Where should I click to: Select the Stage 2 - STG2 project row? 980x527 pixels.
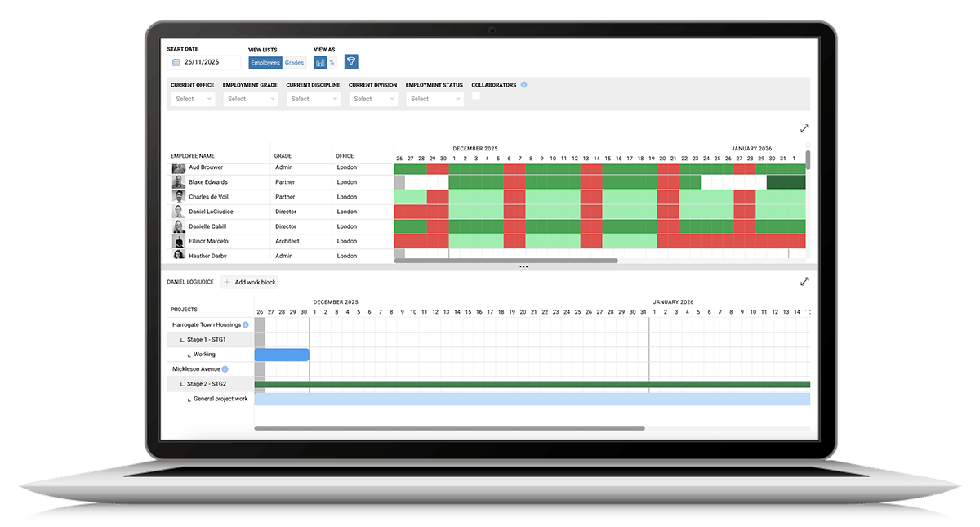(208, 384)
